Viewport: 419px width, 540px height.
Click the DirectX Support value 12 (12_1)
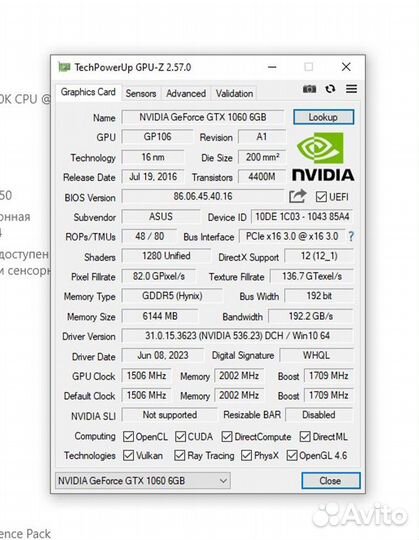coord(319,256)
